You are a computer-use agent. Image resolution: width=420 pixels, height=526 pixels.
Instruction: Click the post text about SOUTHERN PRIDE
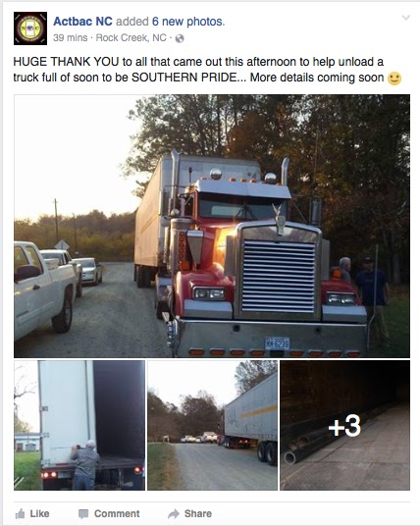pyautogui.click(x=207, y=70)
